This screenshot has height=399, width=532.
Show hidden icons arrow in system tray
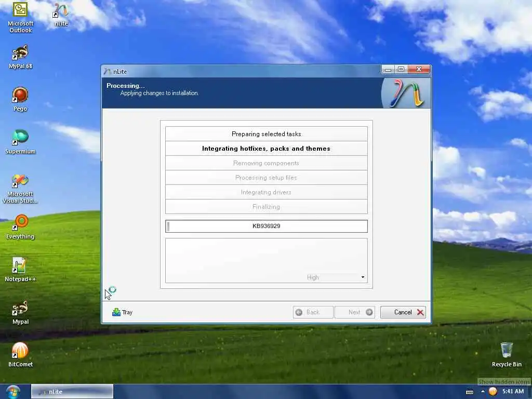click(x=483, y=392)
